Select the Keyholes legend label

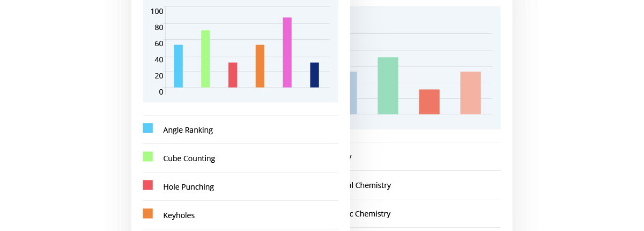[x=179, y=215]
